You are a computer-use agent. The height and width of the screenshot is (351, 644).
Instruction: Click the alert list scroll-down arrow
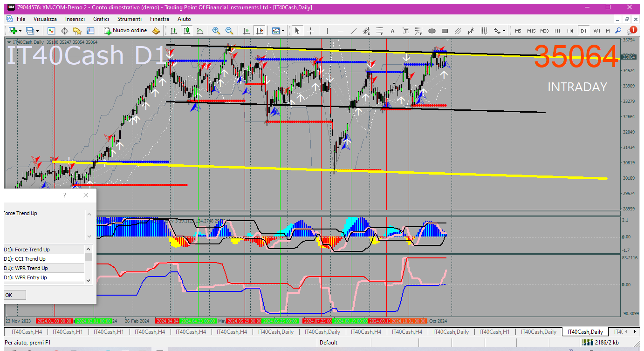coord(89,280)
